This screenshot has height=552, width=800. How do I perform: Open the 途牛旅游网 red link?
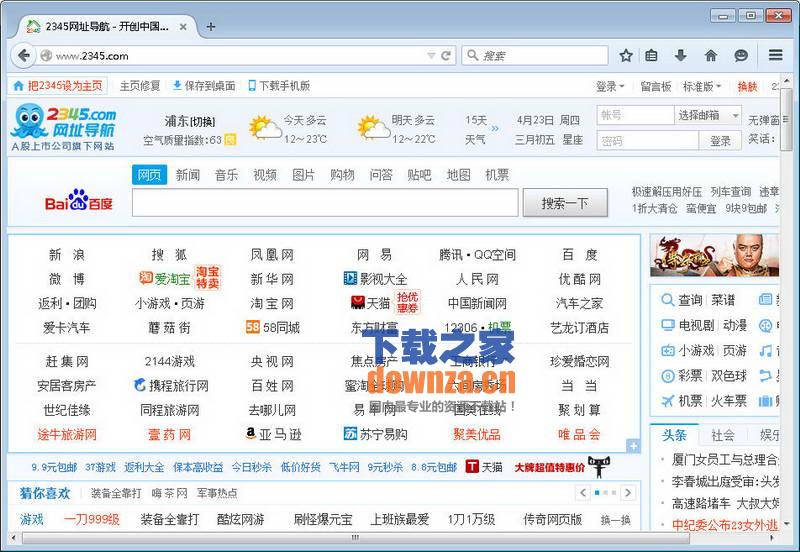click(67, 434)
